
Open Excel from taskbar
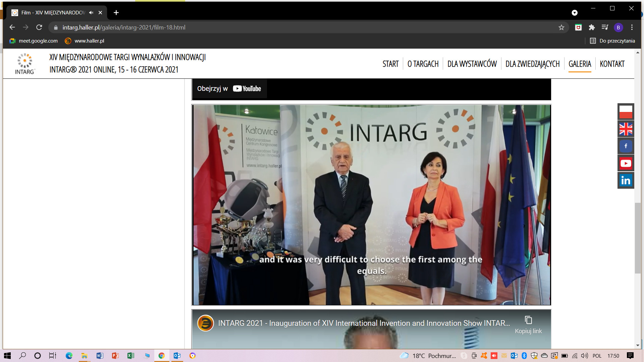(130, 356)
